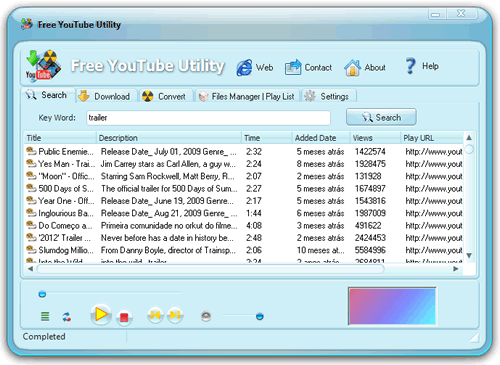
Task: Click the volume slider handle
Action: point(260,316)
